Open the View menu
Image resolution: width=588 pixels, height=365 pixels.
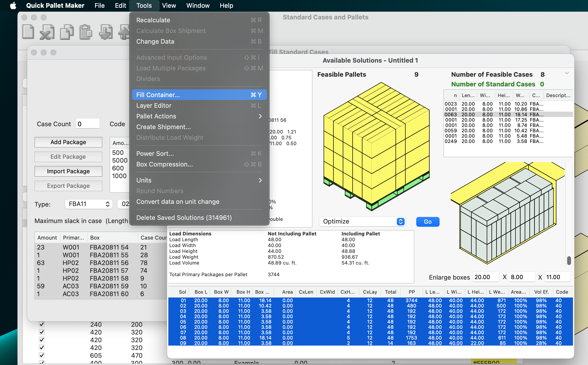click(x=169, y=5)
